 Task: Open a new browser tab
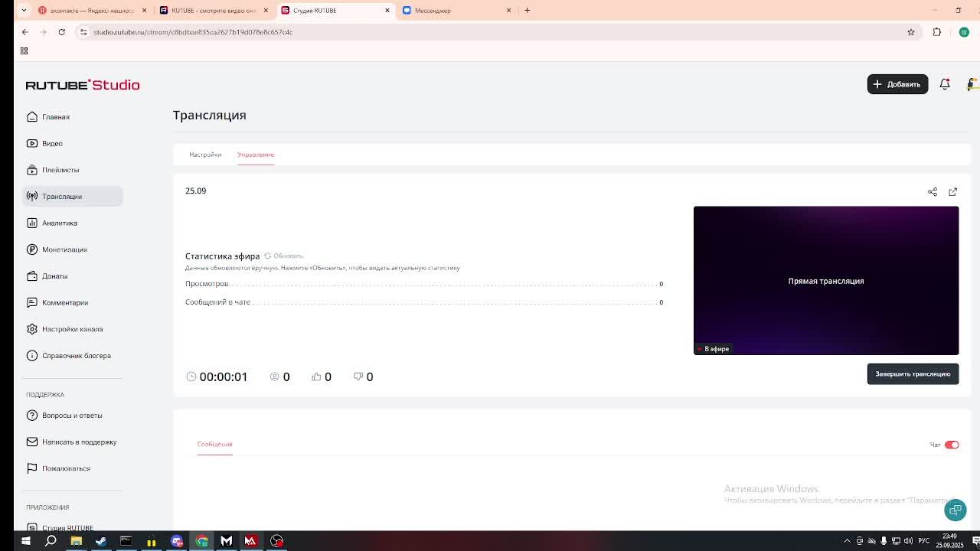(x=527, y=10)
